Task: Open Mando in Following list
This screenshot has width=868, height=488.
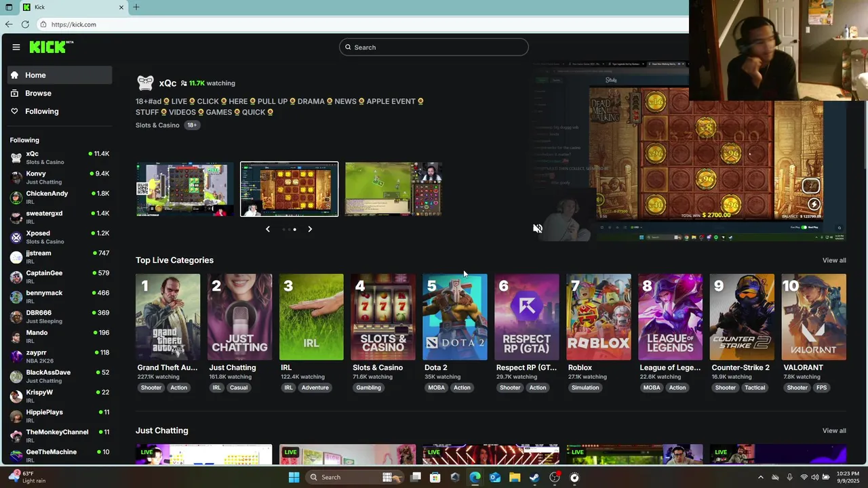Action: [x=60, y=336]
